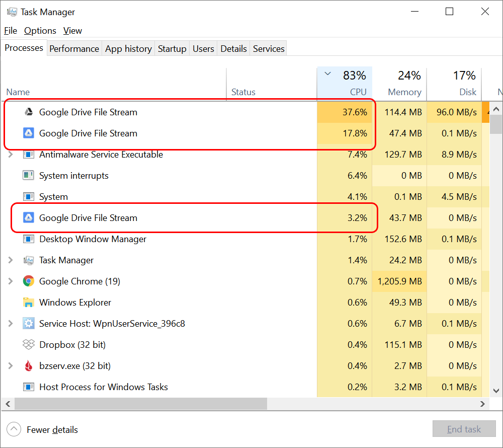Click the vertical scrollbar down arrow
This screenshot has width=503, height=448.
coord(496,391)
